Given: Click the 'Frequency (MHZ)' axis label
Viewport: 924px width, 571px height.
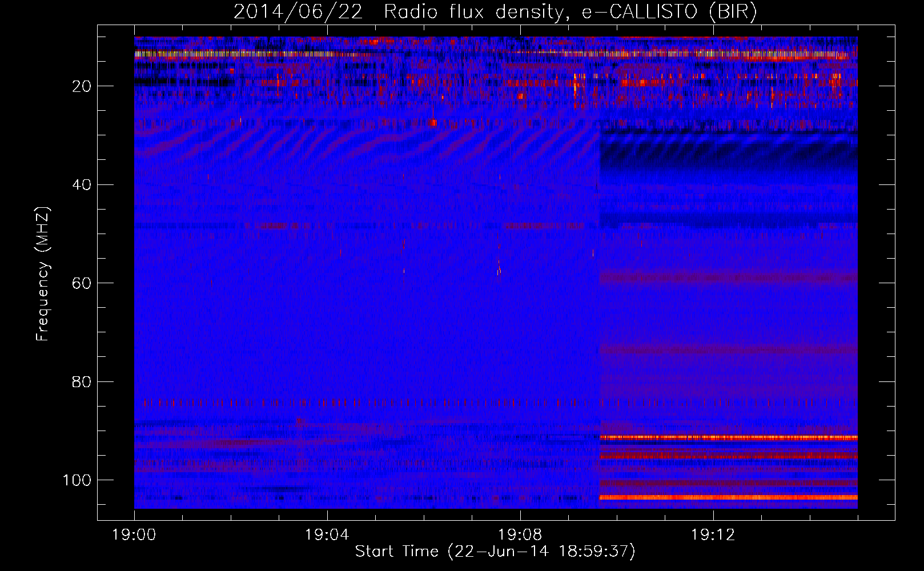Looking at the screenshot, I should (x=43, y=274).
